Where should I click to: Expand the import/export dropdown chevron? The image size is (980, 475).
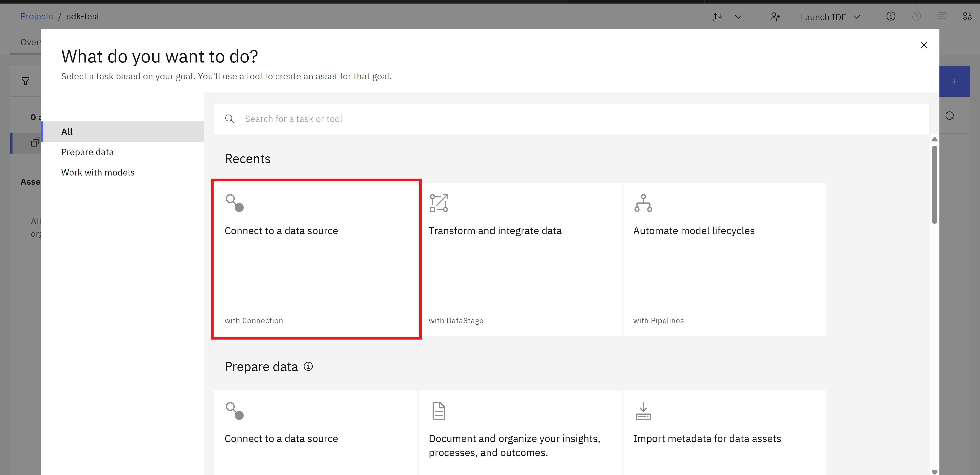click(x=738, y=17)
